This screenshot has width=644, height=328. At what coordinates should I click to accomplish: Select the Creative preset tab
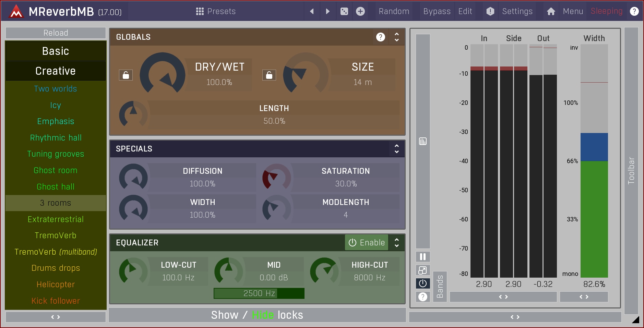(x=56, y=71)
